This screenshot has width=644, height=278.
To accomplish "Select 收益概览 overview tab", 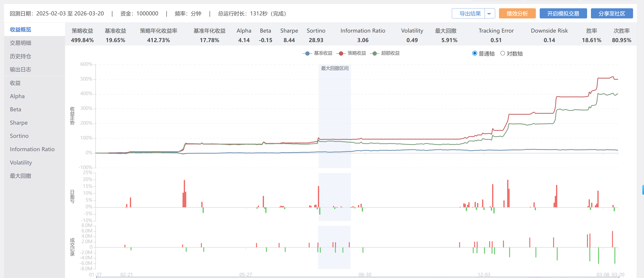I will [20, 30].
